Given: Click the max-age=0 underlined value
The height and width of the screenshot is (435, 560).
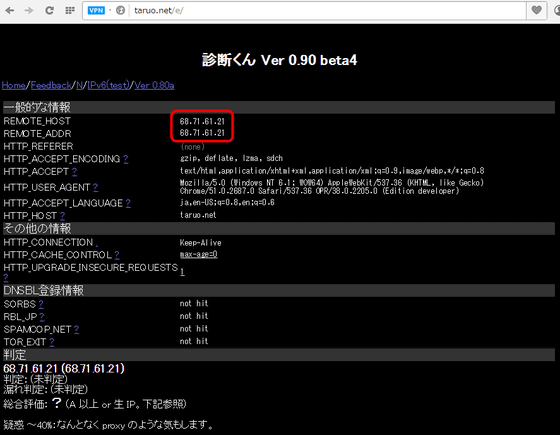Looking at the screenshot, I should (199, 254).
